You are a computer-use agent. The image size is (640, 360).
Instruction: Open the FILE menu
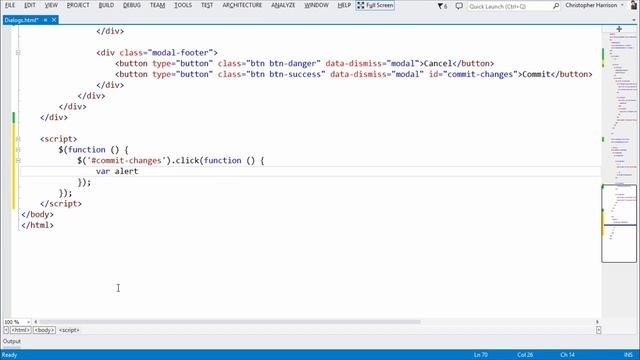(x=10, y=5)
